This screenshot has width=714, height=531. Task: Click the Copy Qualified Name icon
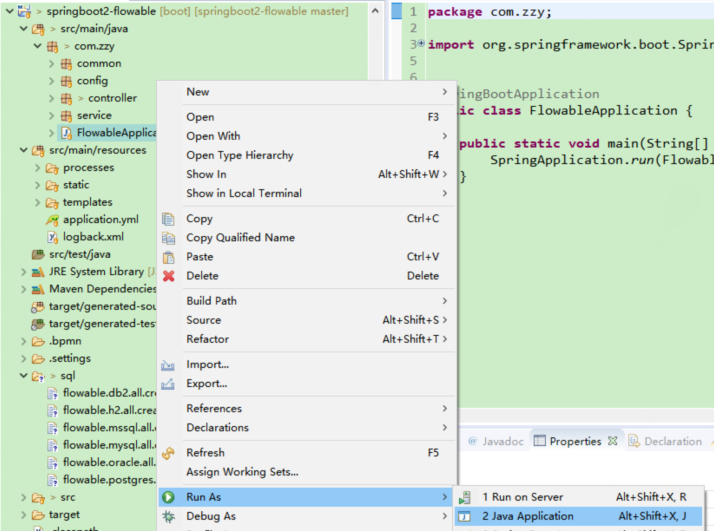tap(168, 238)
